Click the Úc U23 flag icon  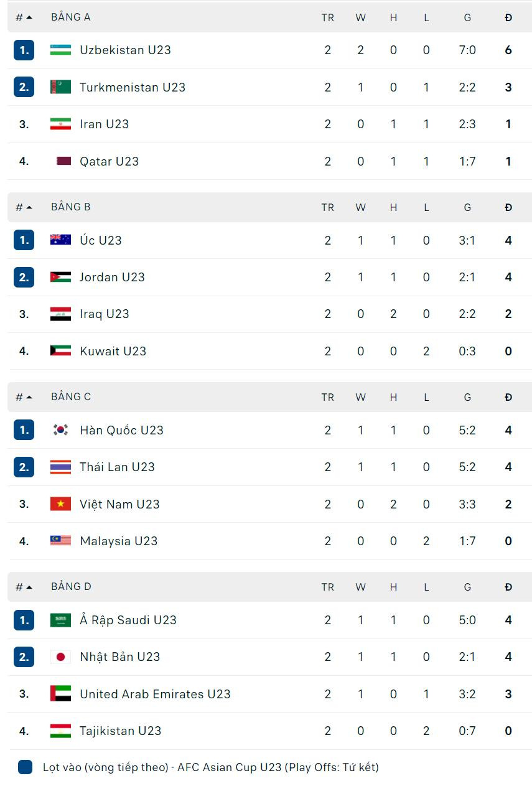pyautogui.click(x=60, y=240)
